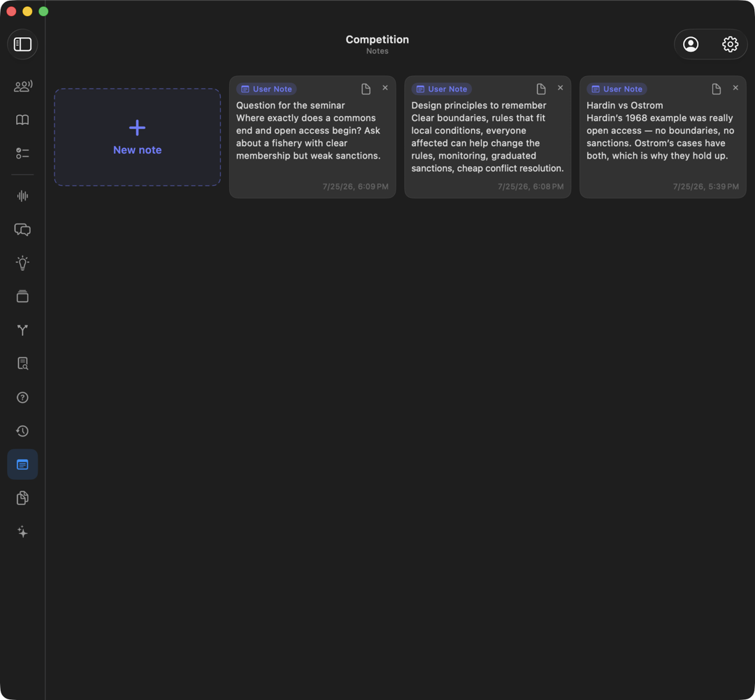This screenshot has width=755, height=700.
Task: Toggle the sidebar panel icon
Action: pos(22,44)
